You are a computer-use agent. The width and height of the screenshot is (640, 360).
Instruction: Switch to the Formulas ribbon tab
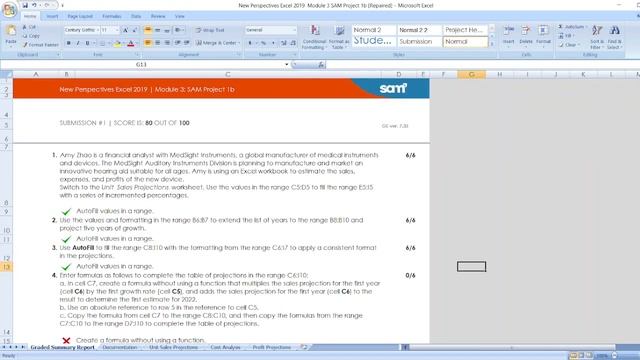click(x=112, y=16)
